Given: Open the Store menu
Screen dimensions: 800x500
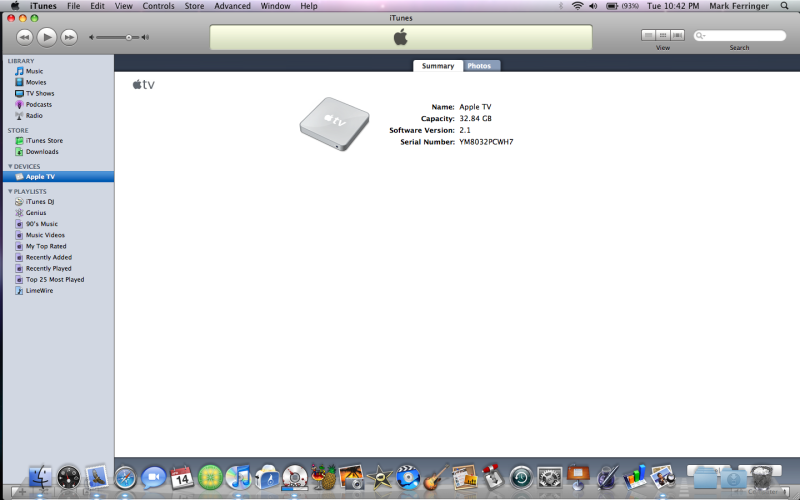Looking at the screenshot, I should [194, 6].
